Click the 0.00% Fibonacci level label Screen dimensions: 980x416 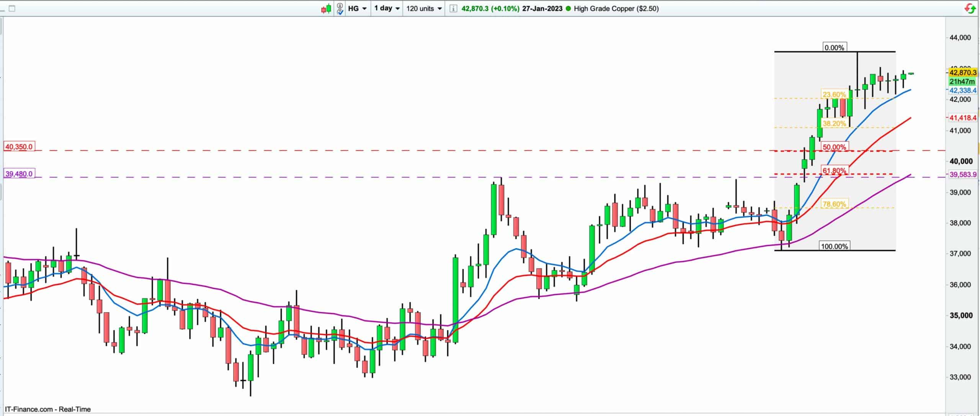pyautogui.click(x=834, y=48)
